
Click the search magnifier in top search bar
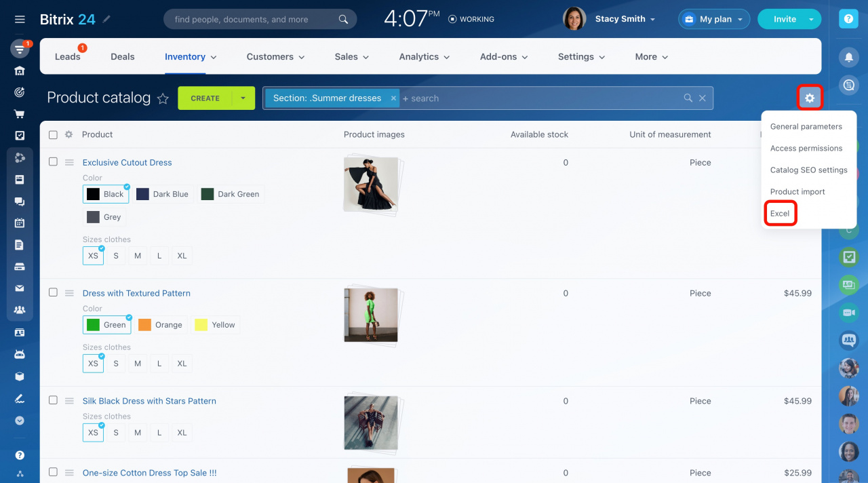[344, 19]
